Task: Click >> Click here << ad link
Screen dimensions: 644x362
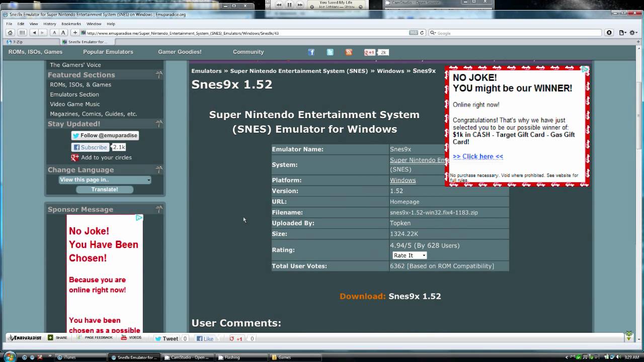Action: click(x=478, y=156)
